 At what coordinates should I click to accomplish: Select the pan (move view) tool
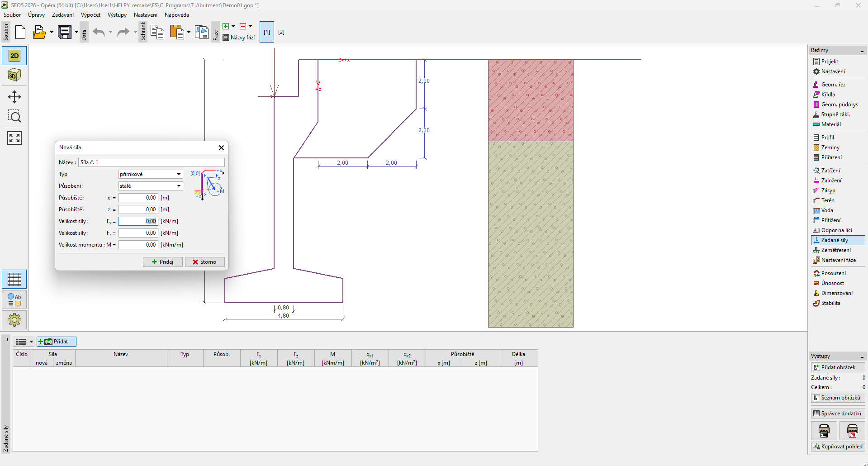click(x=14, y=97)
